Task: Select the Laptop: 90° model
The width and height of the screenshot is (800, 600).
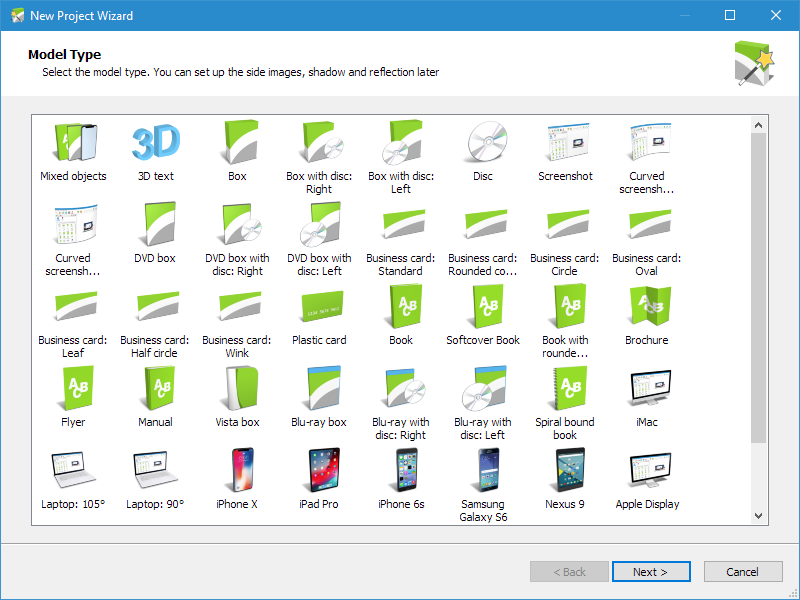Action: coord(155,480)
